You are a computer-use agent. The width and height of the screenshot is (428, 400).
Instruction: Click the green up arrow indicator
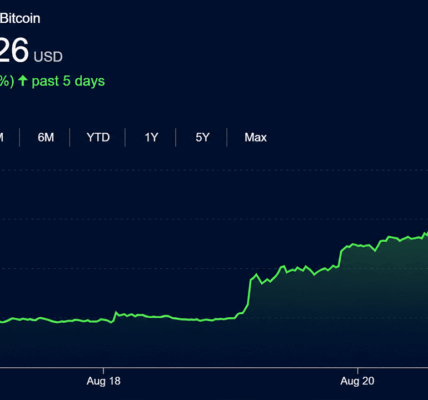23,81
